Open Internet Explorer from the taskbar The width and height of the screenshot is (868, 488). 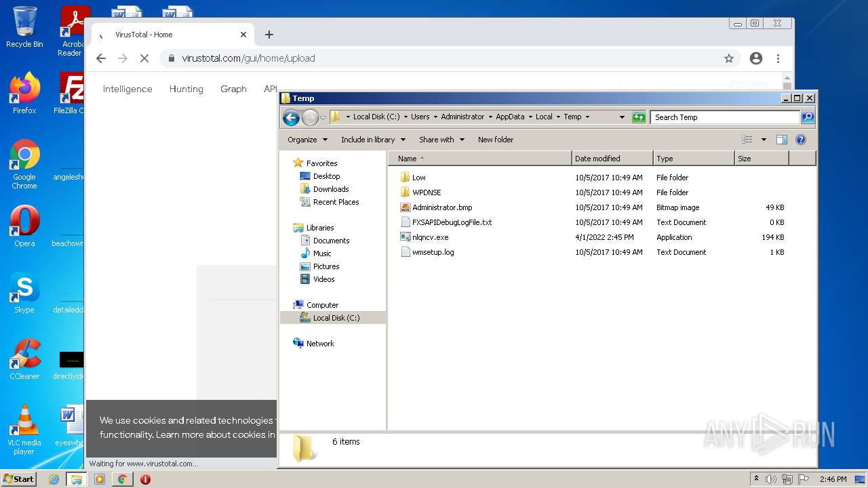point(54,479)
